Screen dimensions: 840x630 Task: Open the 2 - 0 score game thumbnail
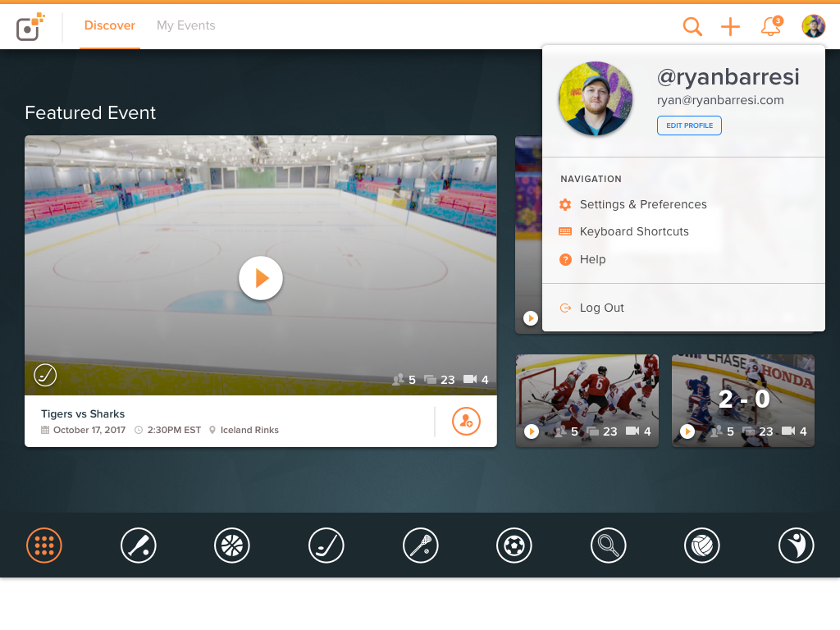743,400
